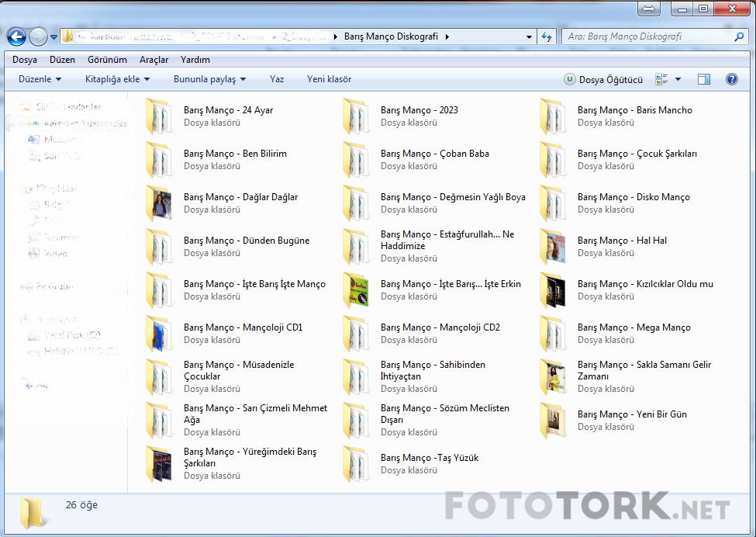Select the Baris Mancho folder icon
The width and height of the screenshot is (756, 537).
[553, 116]
